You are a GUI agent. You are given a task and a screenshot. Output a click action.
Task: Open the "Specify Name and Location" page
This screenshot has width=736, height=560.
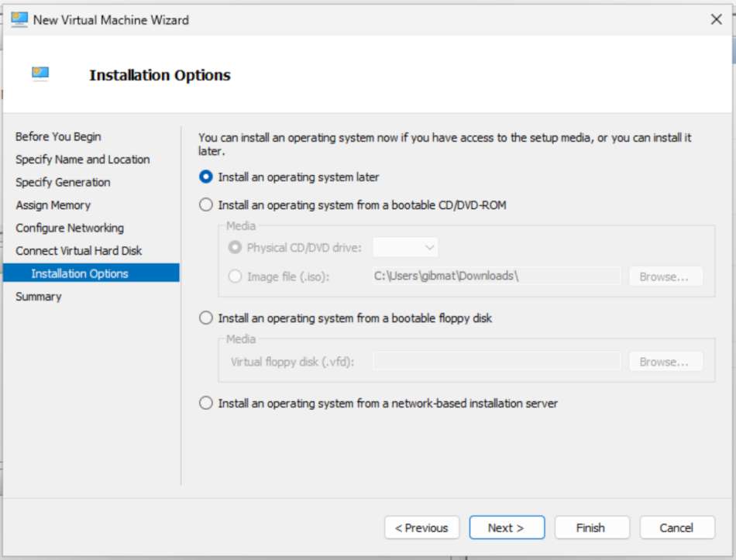(x=82, y=160)
